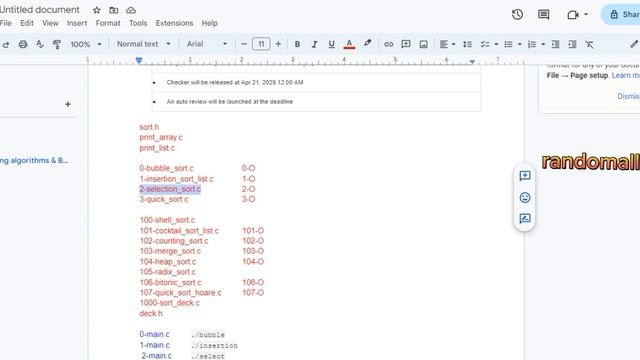This screenshot has width=640, height=360.
Task: Open text color picker
Action: coord(349,44)
